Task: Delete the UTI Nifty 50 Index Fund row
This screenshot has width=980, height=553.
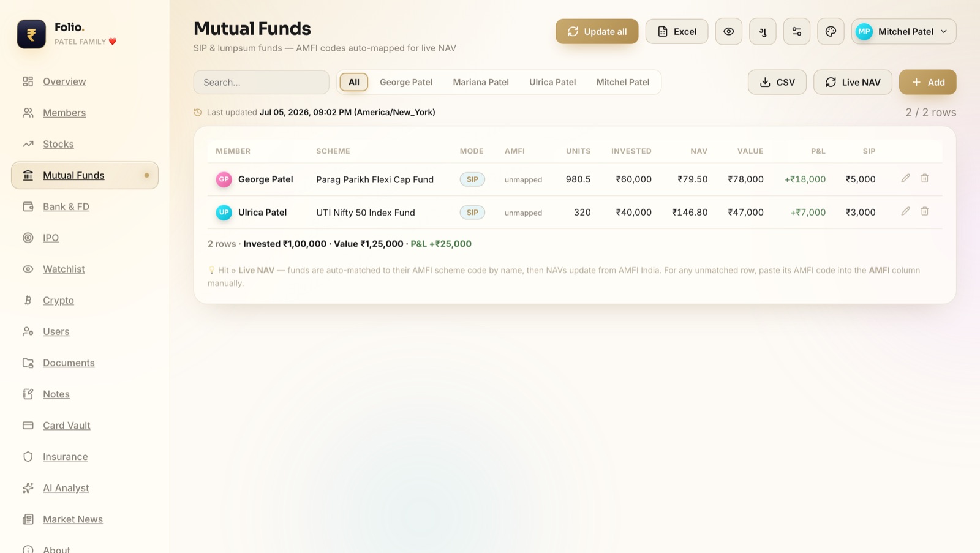Action: [x=925, y=211]
